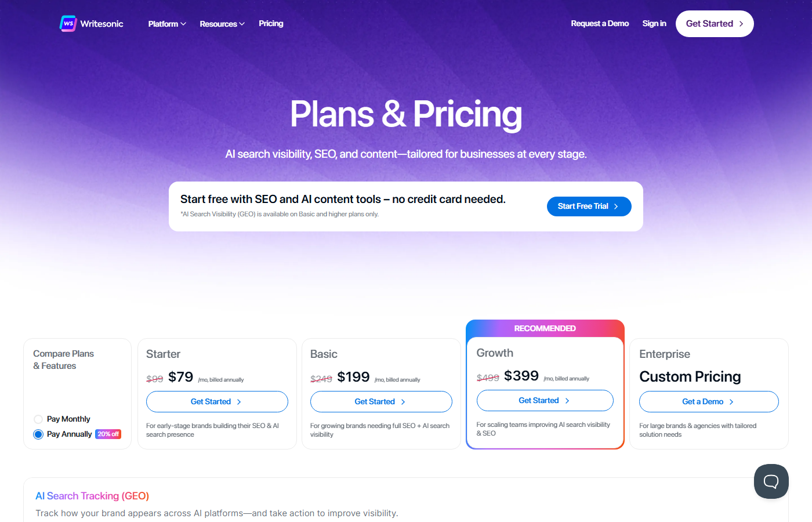Click the 20% off badge
The image size is (812, 522).
click(108, 434)
